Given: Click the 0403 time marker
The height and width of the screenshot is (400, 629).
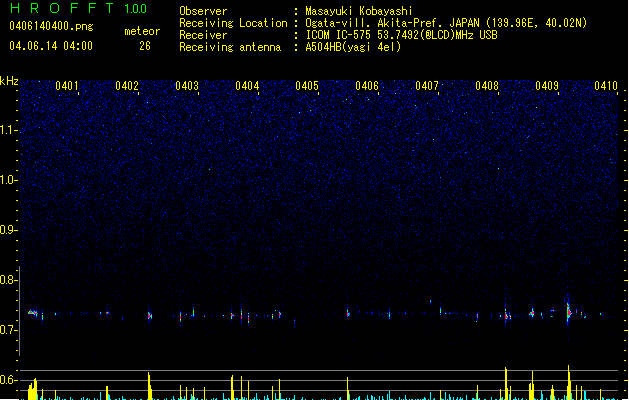Looking at the screenshot, I should tap(187, 86).
